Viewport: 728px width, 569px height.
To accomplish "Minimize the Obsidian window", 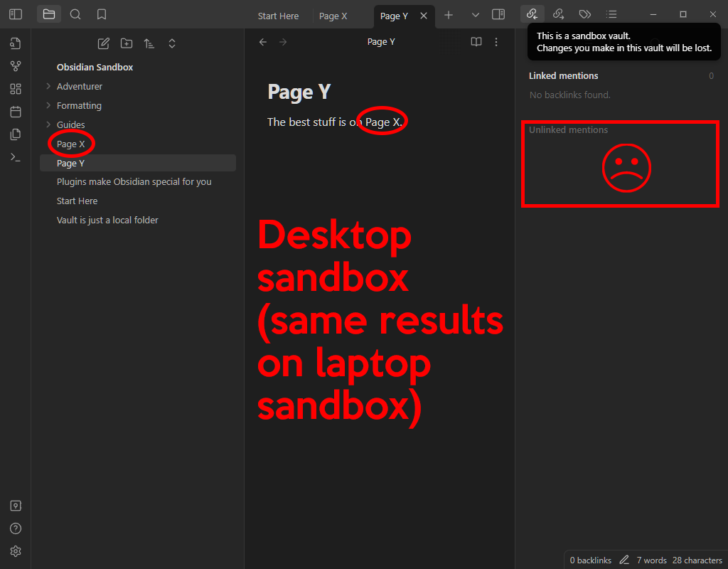I will tap(653, 14).
